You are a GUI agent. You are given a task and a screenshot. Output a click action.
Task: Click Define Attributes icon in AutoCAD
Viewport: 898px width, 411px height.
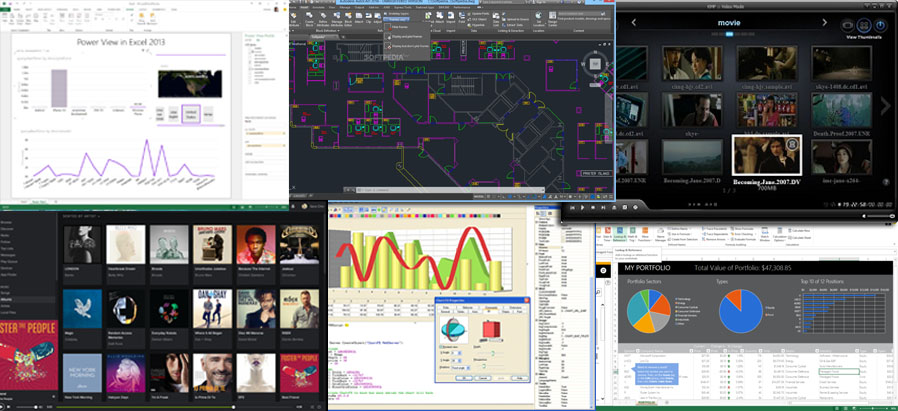coord(323,19)
